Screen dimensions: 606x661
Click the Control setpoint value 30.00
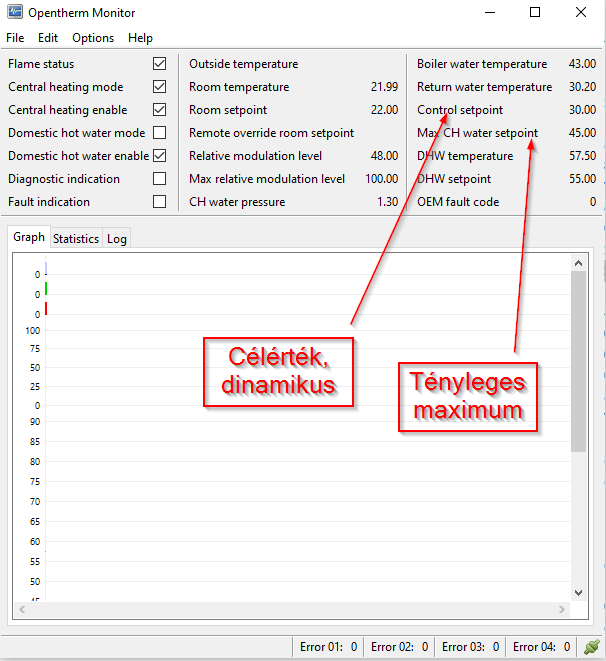582,110
